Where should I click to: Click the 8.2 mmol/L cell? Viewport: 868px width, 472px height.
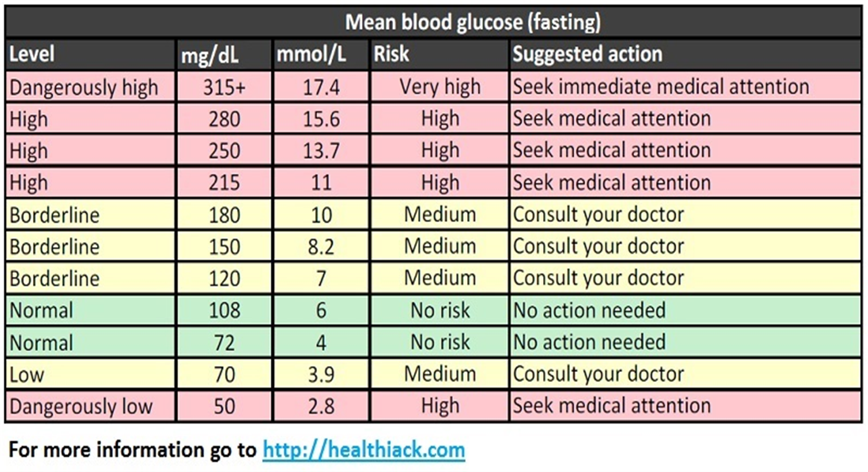click(x=321, y=247)
